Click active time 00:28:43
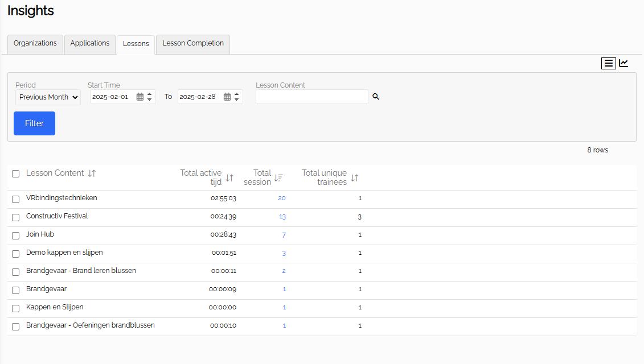The image size is (644, 364). [x=223, y=235]
